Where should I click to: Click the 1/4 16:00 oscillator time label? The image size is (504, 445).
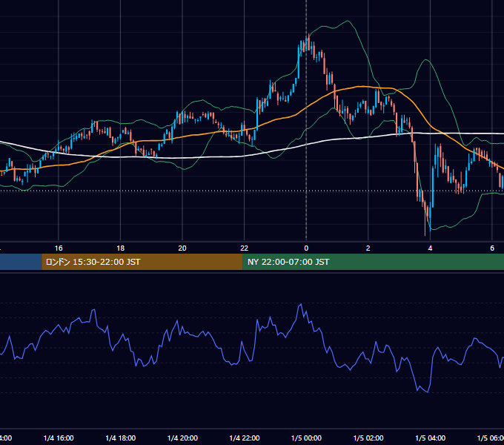[x=59, y=438]
